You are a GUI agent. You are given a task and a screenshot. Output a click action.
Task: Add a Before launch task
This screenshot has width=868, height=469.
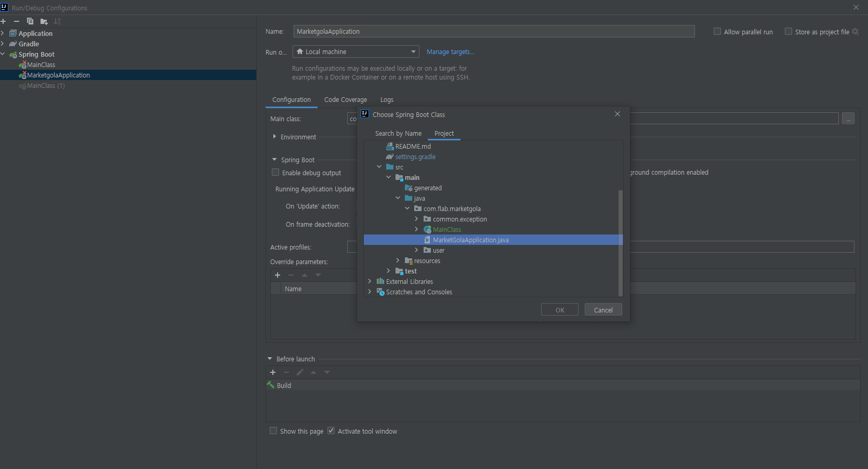click(x=273, y=372)
